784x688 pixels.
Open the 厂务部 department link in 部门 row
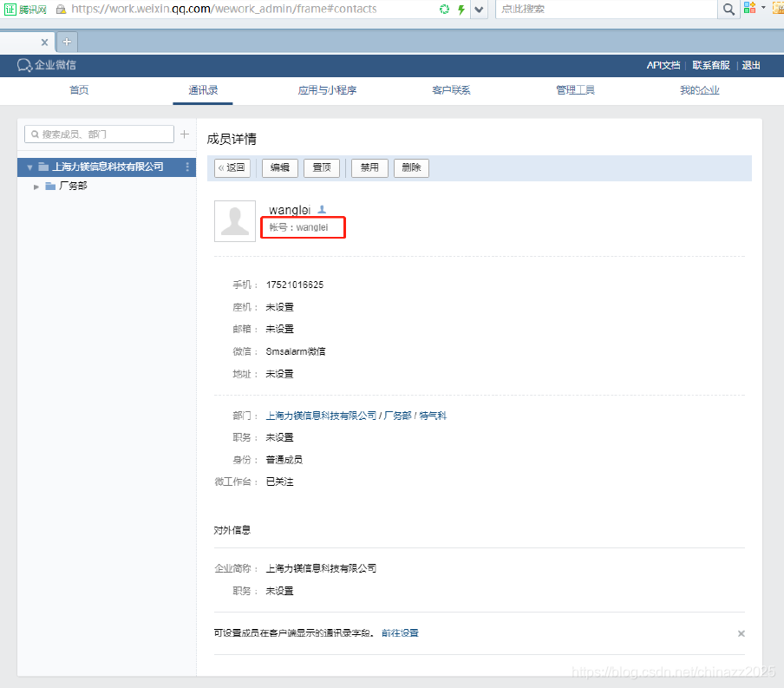click(397, 416)
